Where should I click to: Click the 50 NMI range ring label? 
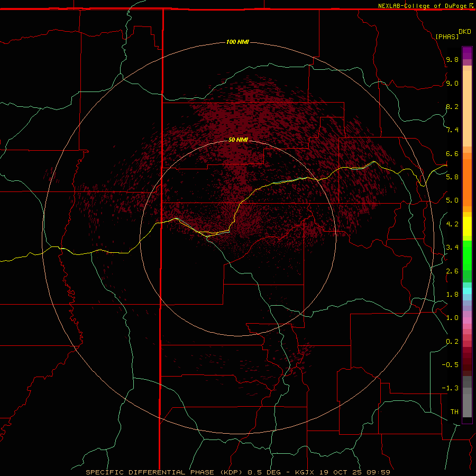238,140
